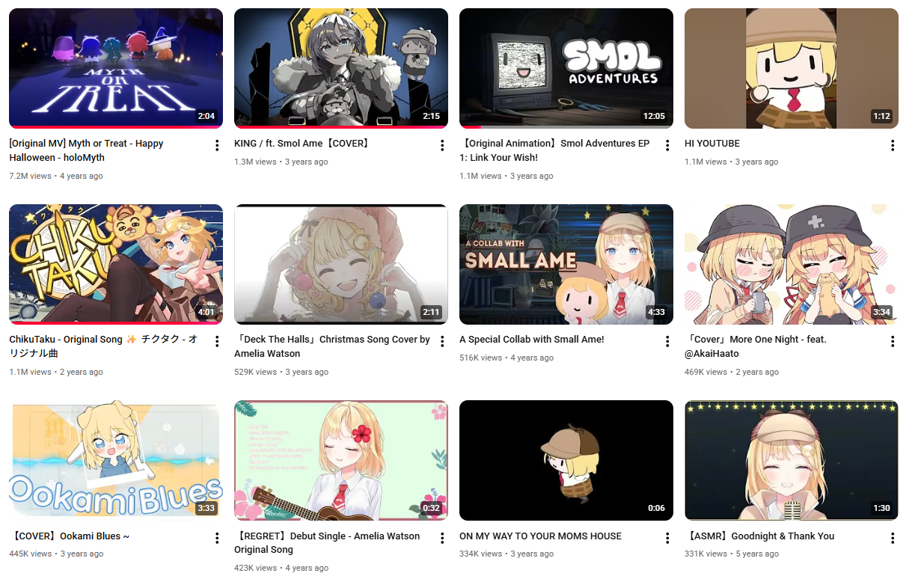Open more options for HI YOUTUBE video
Viewport: 924px width, 576px height.
[x=893, y=146]
